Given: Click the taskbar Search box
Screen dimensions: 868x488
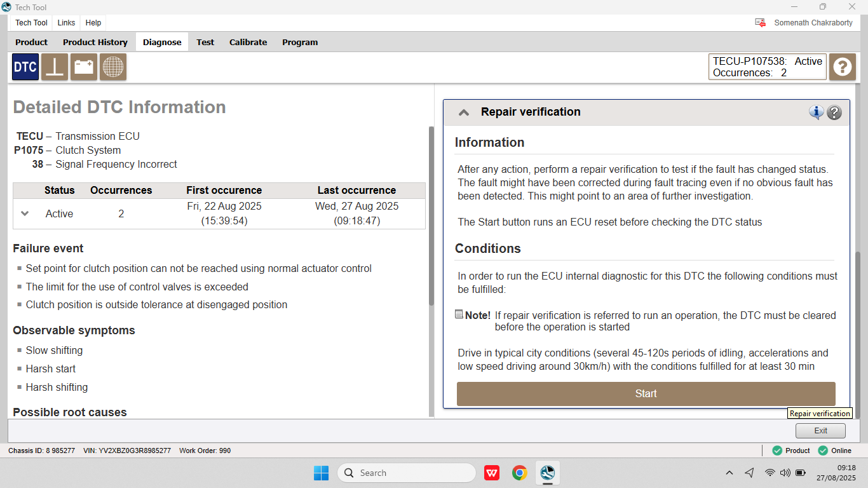Looking at the screenshot, I should [x=407, y=473].
